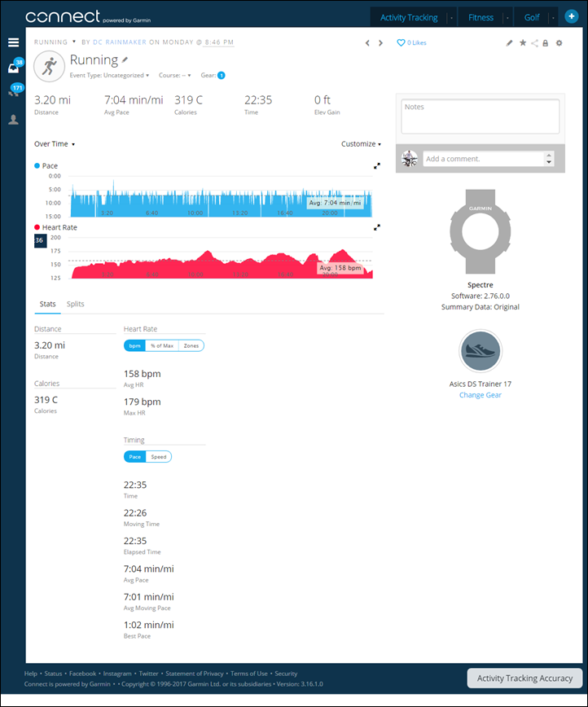Click the privacy lock icon
The image size is (588, 707).
[x=545, y=43]
